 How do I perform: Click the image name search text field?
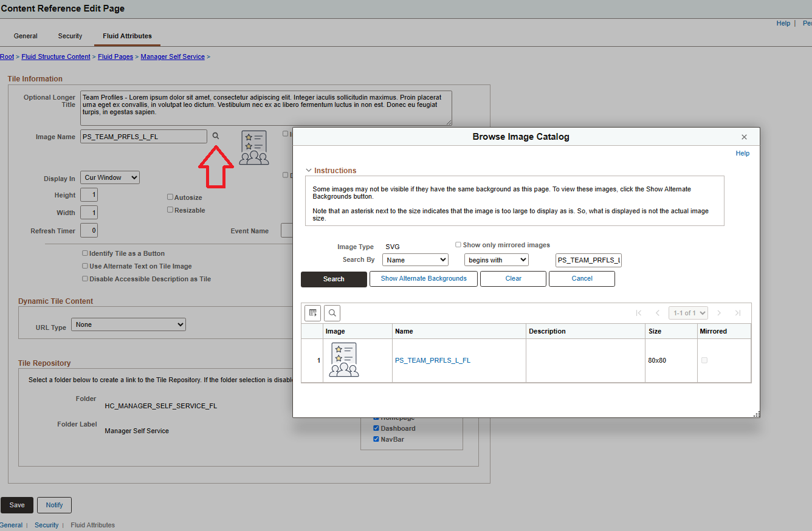(x=588, y=260)
